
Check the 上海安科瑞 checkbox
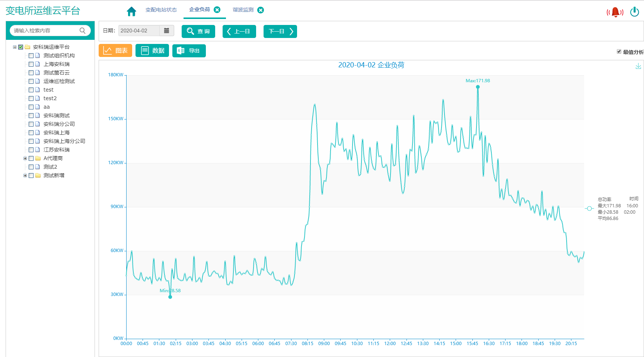31,64
